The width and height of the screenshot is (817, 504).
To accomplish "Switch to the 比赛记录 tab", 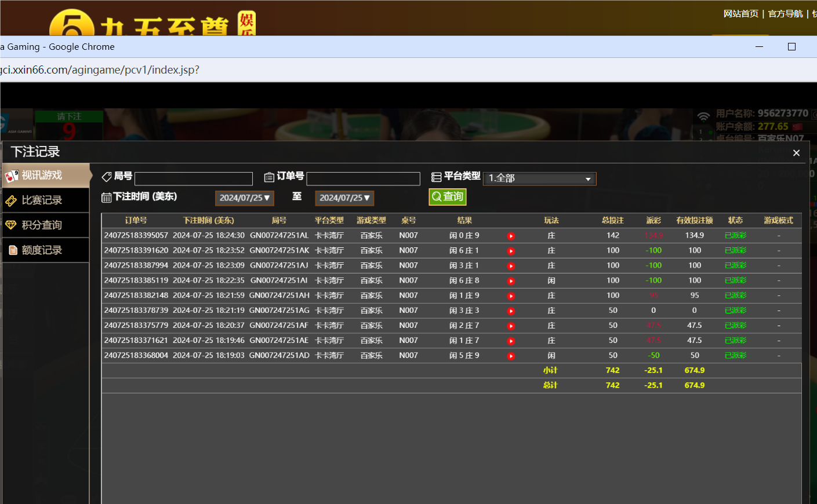I will (41, 200).
